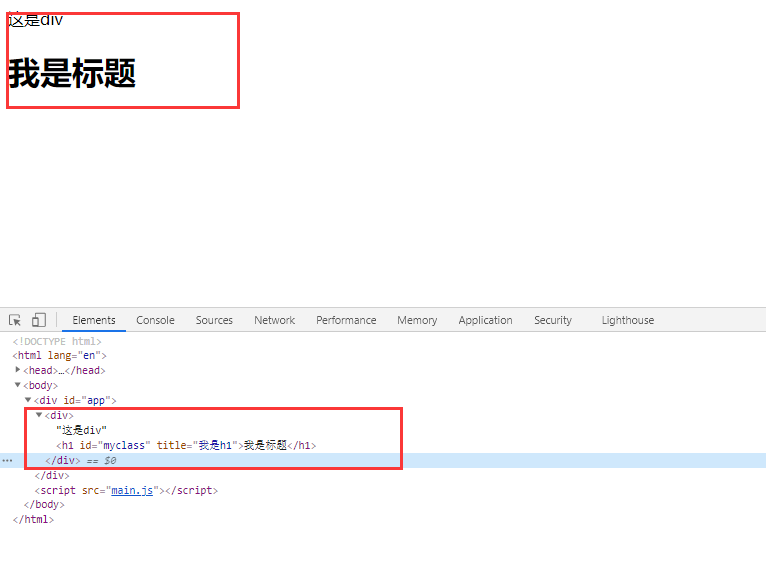Image resolution: width=766 pixels, height=571 pixels.
Task: Toggle the device toolbar icon
Action: pos(39,320)
